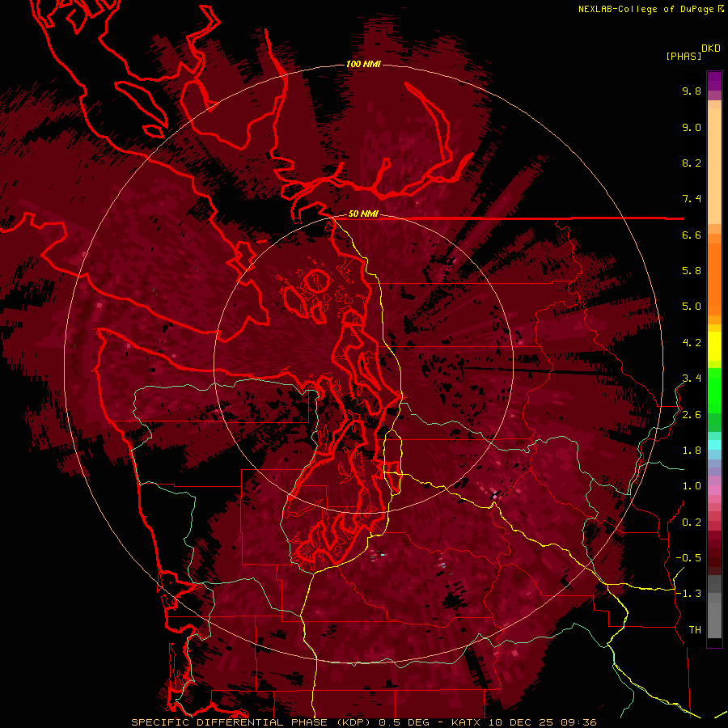Viewport: 728px width, 728px height.
Task: Click the 8.2 value on the color scale
Action: pos(692,163)
